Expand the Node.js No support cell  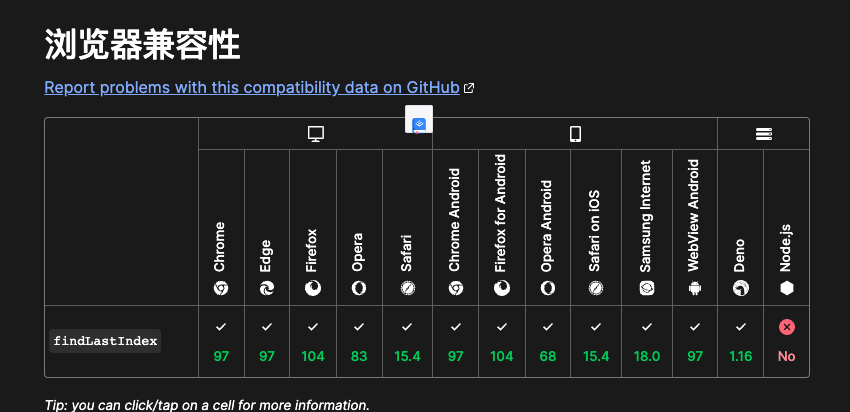tap(787, 342)
